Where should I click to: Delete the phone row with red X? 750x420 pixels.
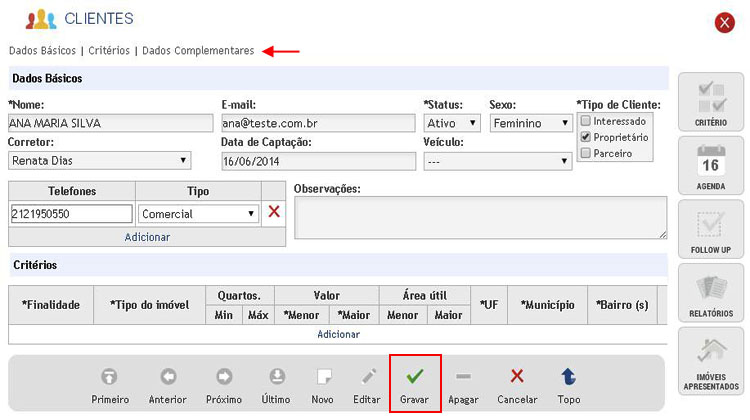click(x=274, y=212)
